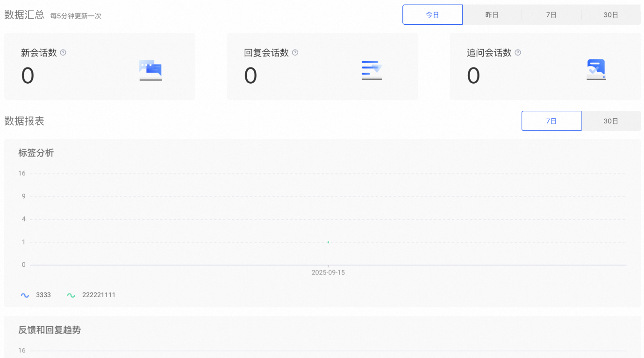The image size is (644, 358).
Task: Open help tooltip beside 新会话数
Action: point(63,53)
